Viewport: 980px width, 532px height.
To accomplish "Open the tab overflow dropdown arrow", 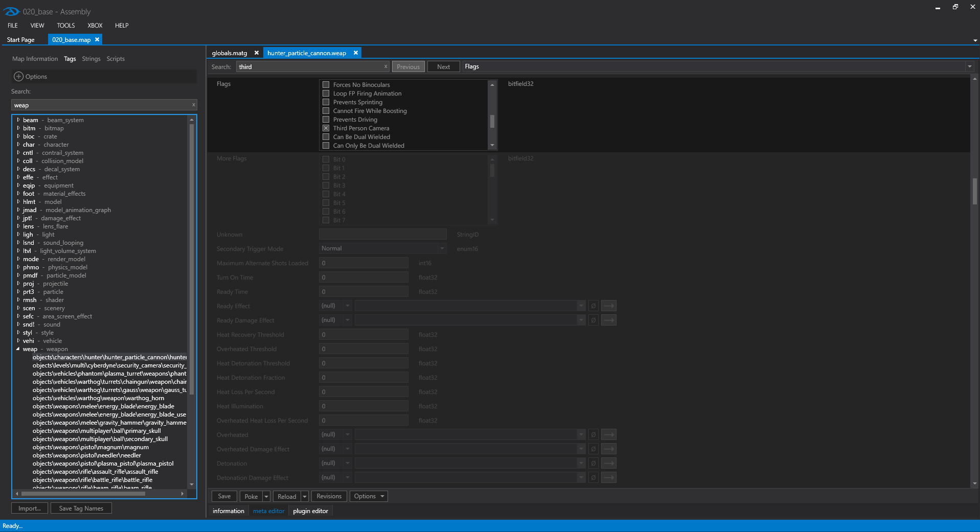I will point(975,40).
